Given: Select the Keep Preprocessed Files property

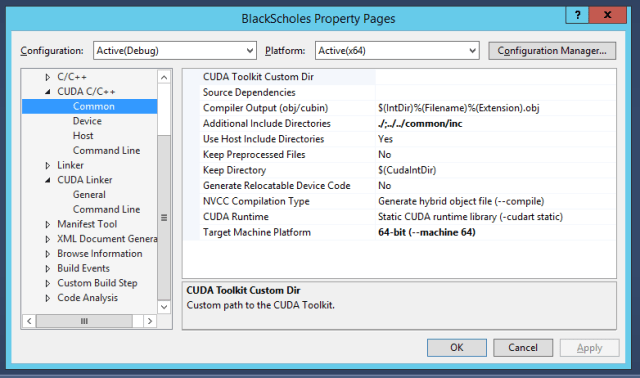Looking at the screenshot, I should click(x=254, y=154).
